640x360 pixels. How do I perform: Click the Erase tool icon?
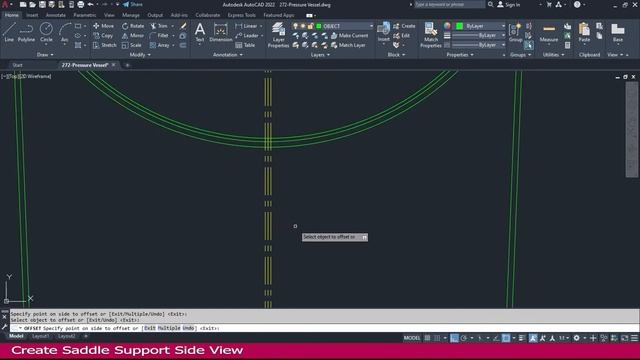point(183,26)
